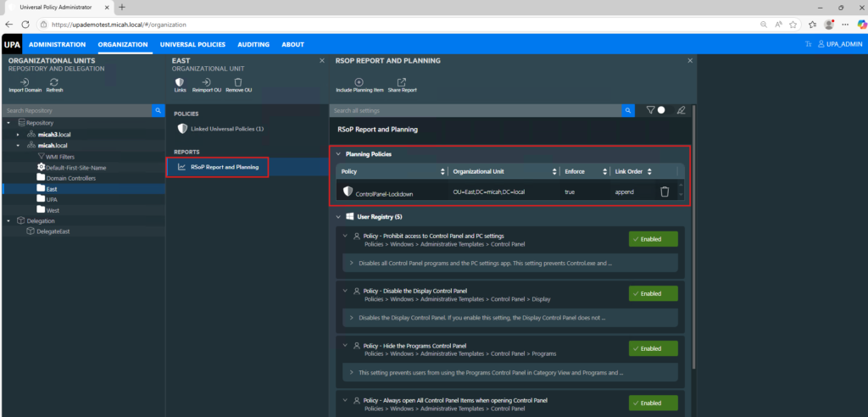Collapse the User Registry section

pos(339,217)
